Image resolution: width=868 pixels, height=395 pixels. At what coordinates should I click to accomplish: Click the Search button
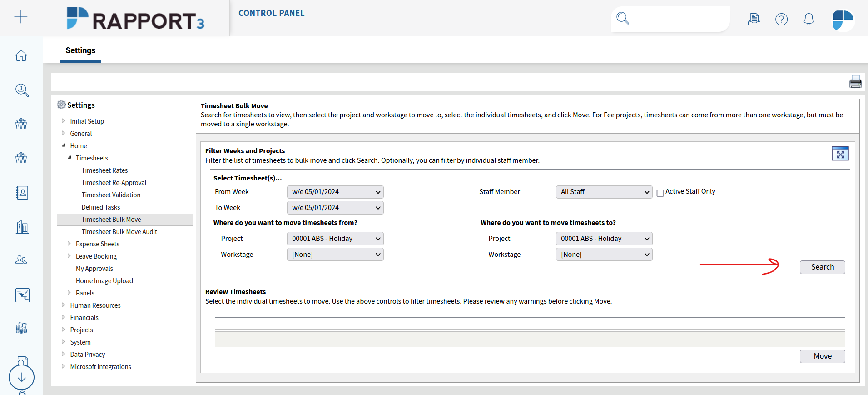[x=822, y=267]
